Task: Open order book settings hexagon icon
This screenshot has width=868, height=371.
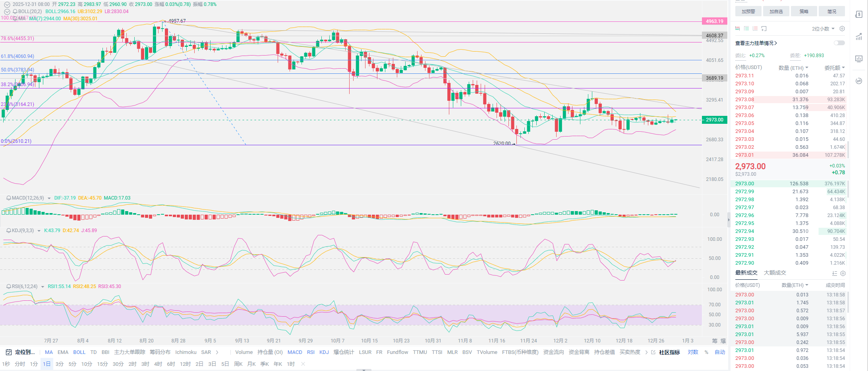Action: coord(842,29)
